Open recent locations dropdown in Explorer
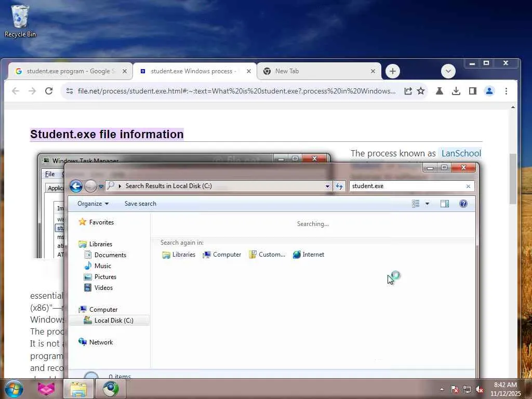Viewport: 532px width, 399px height. pos(101,187)
